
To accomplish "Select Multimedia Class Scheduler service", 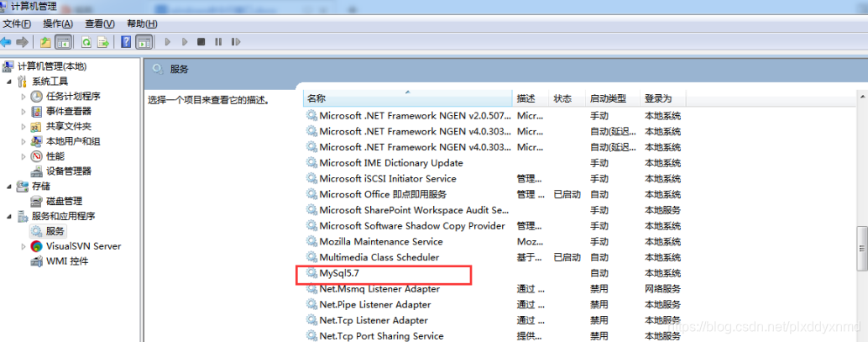I will pos(495,257).
